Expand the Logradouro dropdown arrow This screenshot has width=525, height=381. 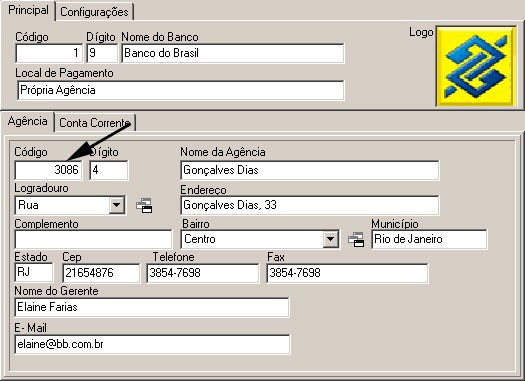pos(117,205)
